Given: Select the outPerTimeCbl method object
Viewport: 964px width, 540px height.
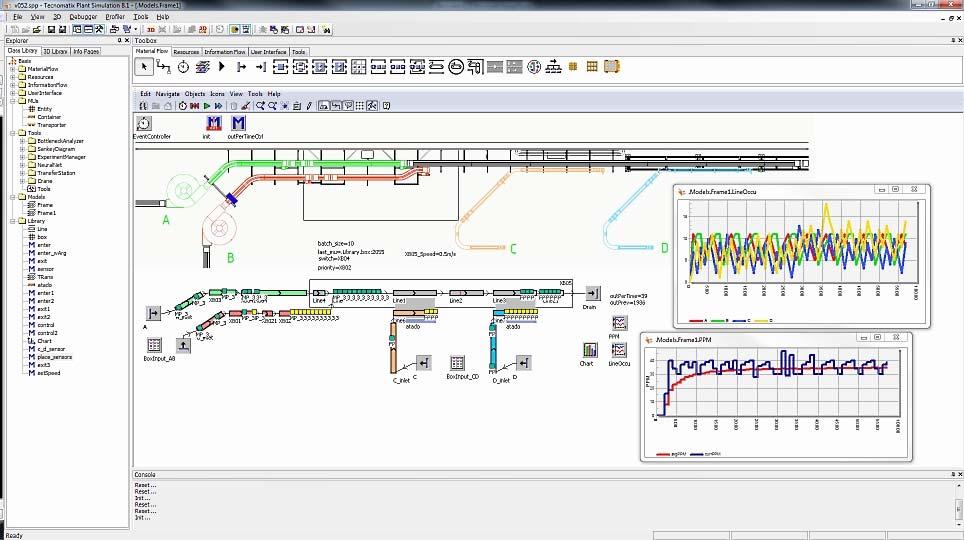Looking at the screenshot, I should (238, 124).
